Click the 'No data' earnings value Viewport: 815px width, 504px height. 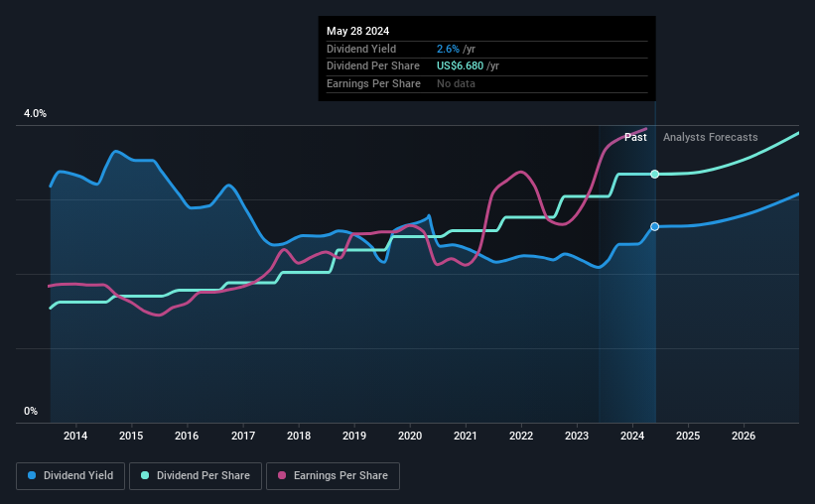[456, 83]
